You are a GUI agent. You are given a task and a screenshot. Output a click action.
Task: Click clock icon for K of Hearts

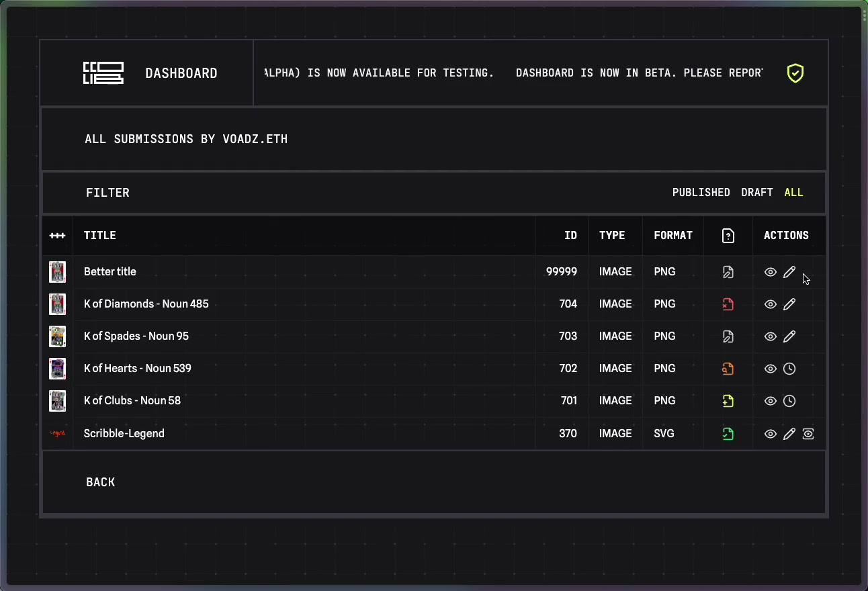[x=789, y=369]
